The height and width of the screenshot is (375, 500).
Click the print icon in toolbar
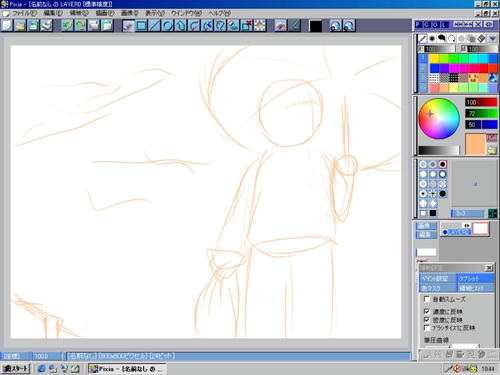[46, 26]
